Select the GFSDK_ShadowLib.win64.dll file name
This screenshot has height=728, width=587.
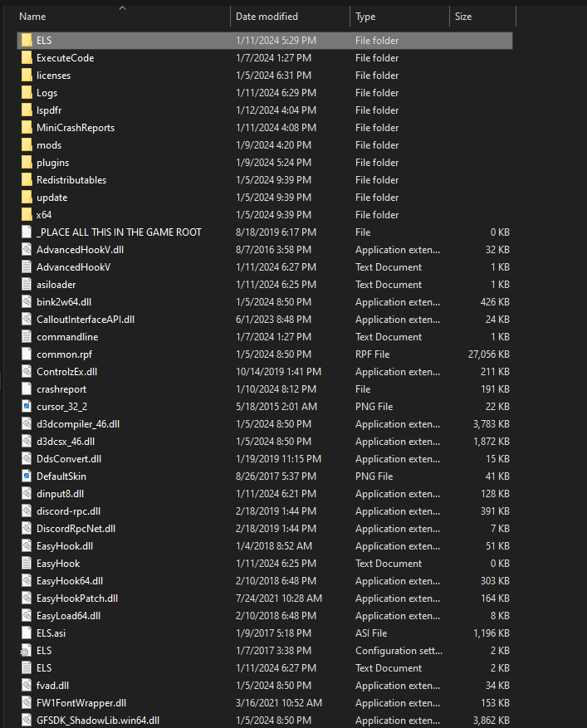98,721
